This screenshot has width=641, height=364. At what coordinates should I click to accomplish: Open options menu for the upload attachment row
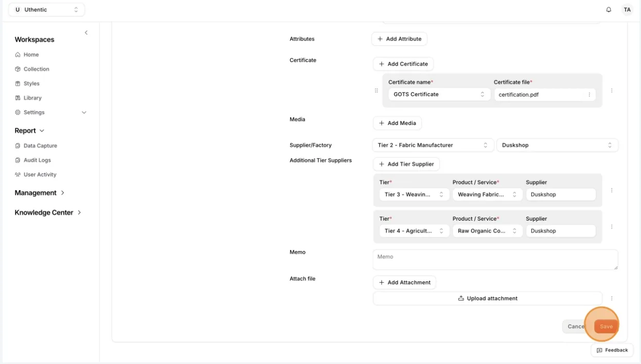pyautogui.click(x=612, y=298)
